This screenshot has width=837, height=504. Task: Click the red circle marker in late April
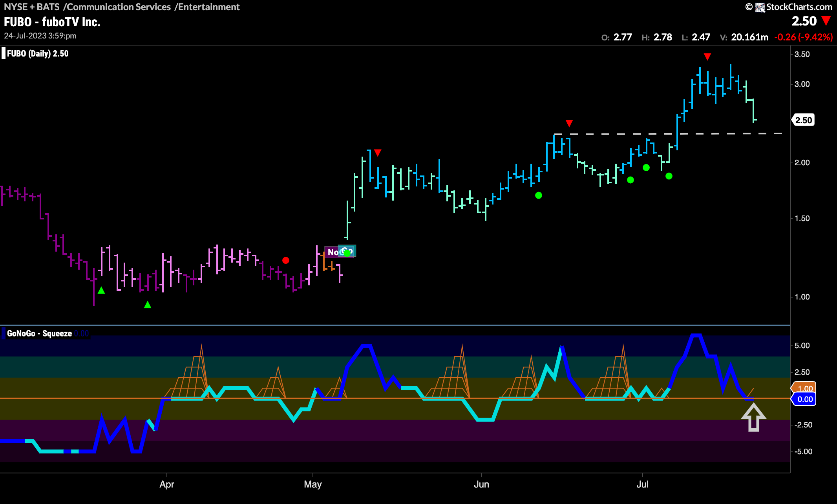click(286, 260)
